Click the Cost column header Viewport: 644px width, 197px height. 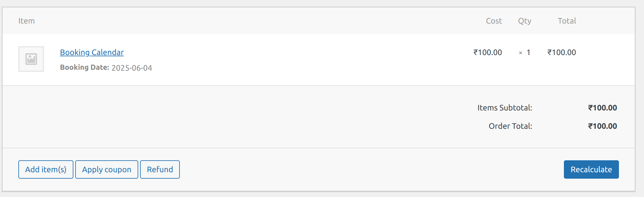click(x=494, y=21)
